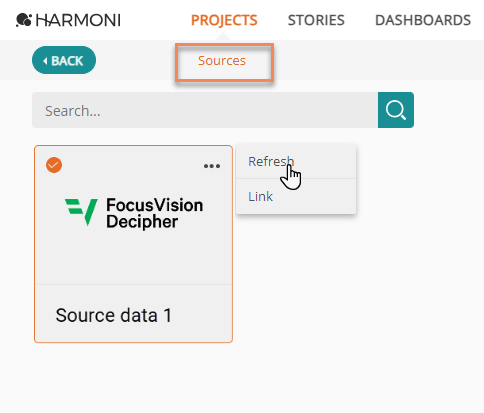The image size is (484, 413).
Task: Click the green FocusVision logo mark
Action: (81, 212)
